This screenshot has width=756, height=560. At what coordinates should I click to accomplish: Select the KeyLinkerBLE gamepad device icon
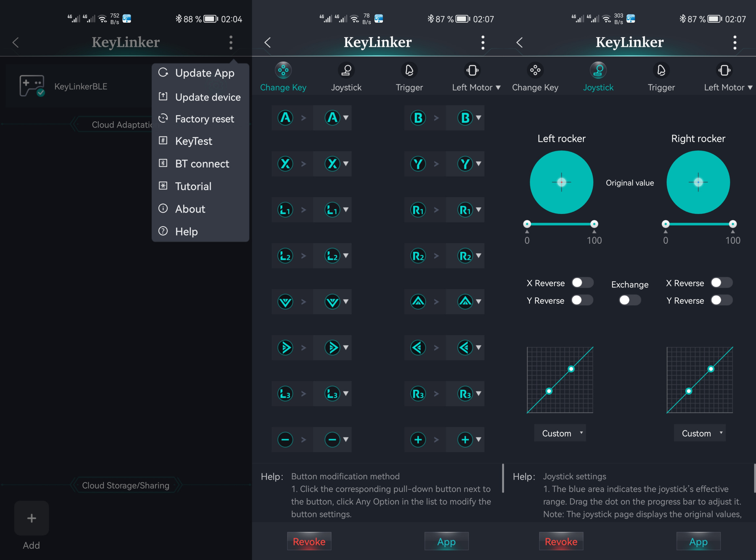[x=32, y=86]
